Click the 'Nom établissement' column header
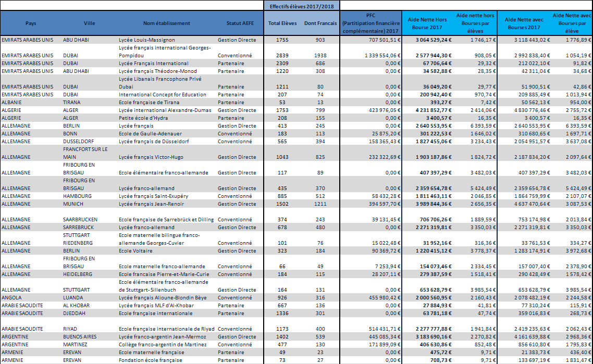593x364 pixels. 167,23
